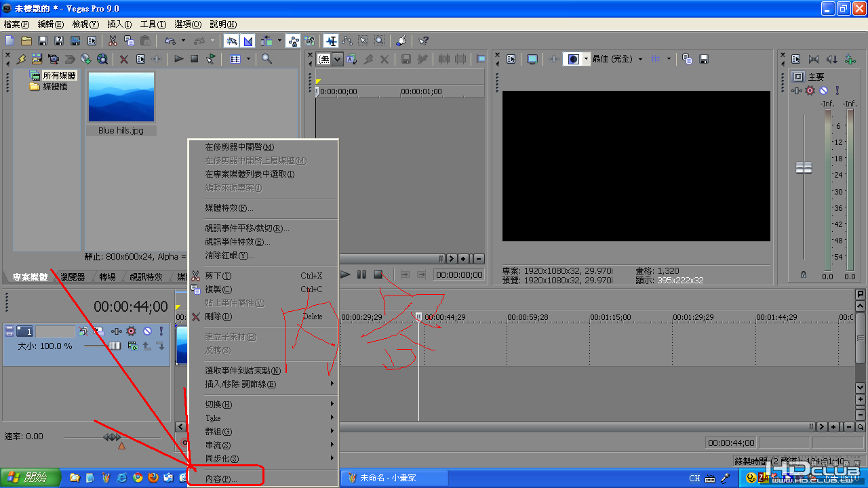Switch to the 轉場 tab

pos(107,277)
